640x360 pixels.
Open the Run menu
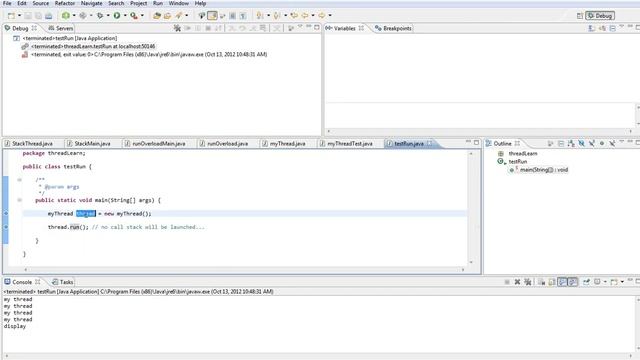coord(158,3)
